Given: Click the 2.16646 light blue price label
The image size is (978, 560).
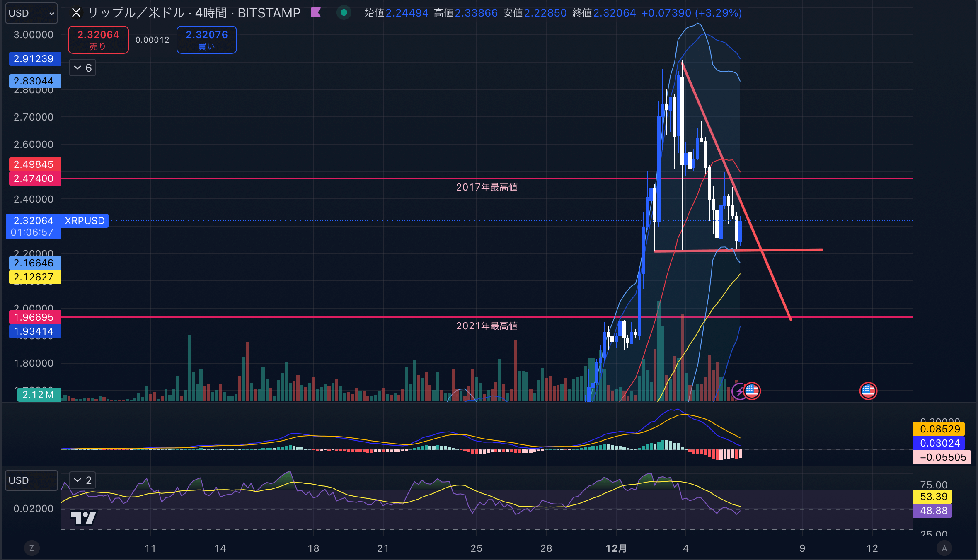Looking at the screenshot, I should point(35,263).
